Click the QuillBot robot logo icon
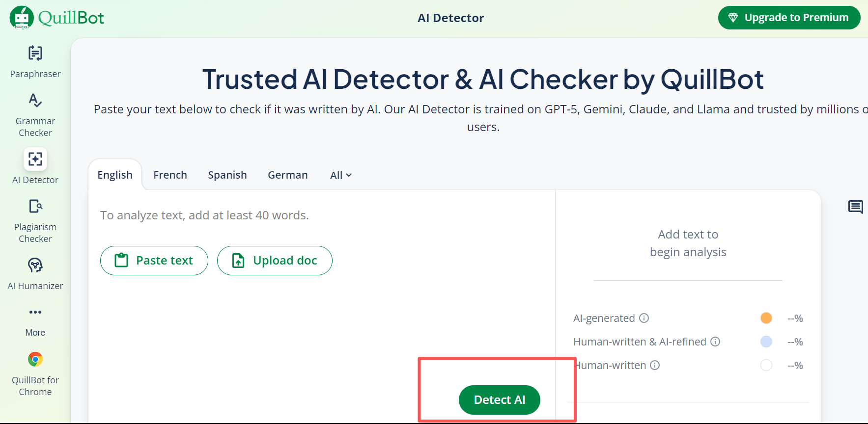This screenshot has width=868, height=424. [22, 18]
